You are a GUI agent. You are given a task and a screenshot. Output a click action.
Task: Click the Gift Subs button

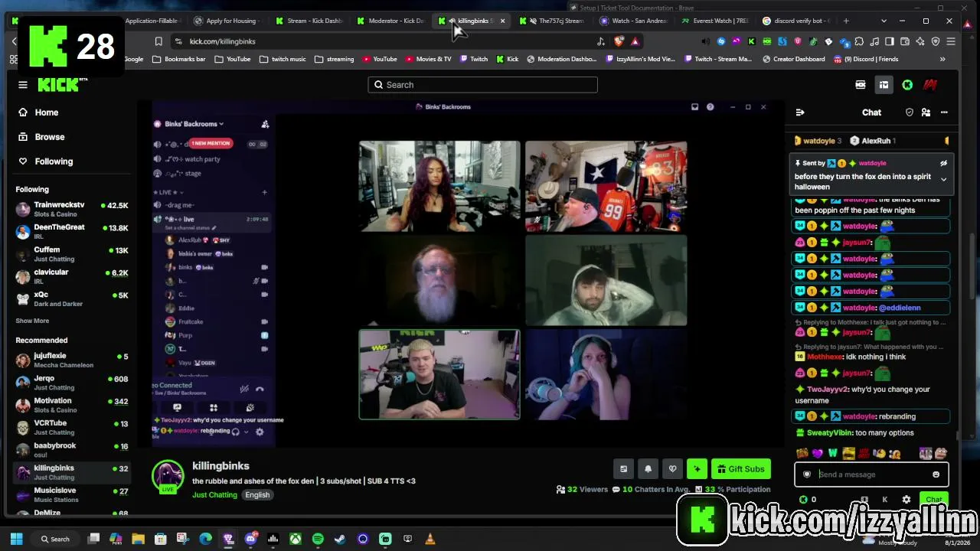tap(740, 469)
